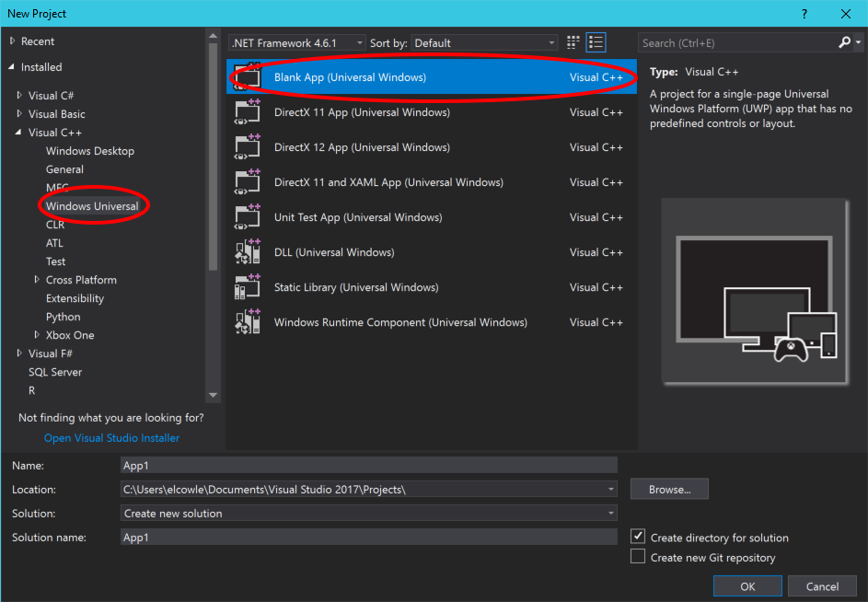Select DirectX 12 App (Universal Windows) text
This screenshot has height=602, width=868.
362,146
